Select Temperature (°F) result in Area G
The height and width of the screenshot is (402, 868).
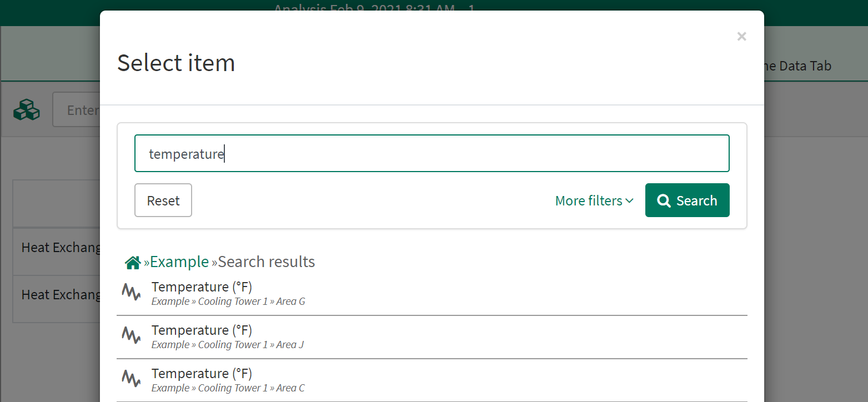[x=202, y=287]
